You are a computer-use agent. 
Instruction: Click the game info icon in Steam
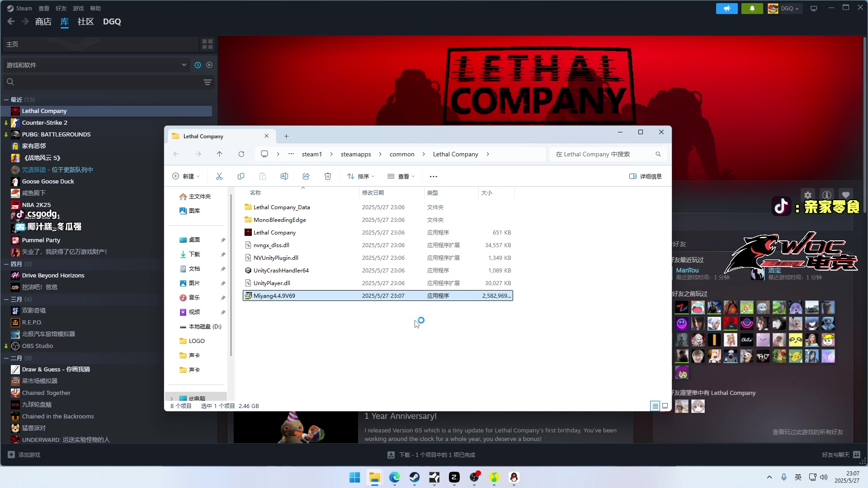pyautogui.click(x=827, y=195)
